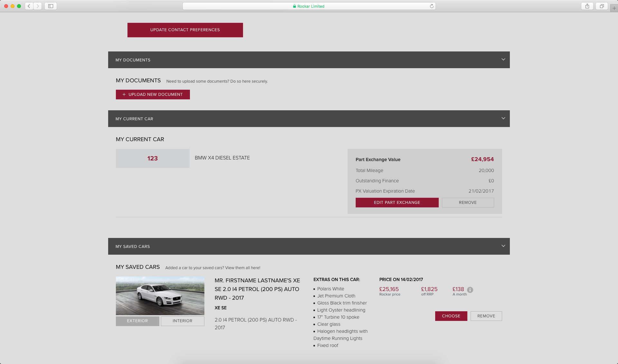The image size is (618, 364).
Task: Click Update Contact Preferences button
Action: click(x=185, y=30)
